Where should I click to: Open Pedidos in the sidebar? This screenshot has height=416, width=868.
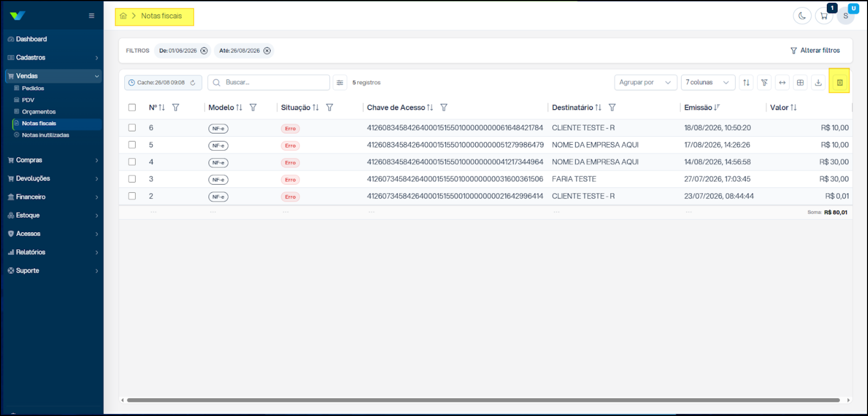click(x=33, y=88)
